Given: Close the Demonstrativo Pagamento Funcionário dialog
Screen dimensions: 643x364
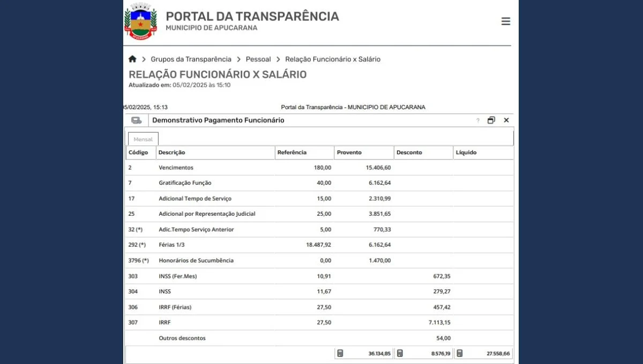Looking at the screenshot, I should coord(506,120).
